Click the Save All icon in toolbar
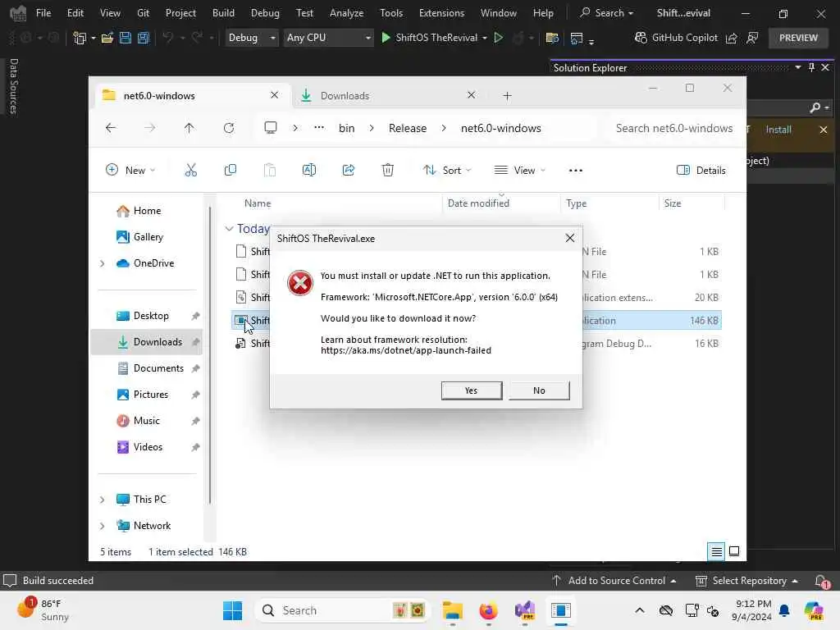The image size is (840, 630). (144, 38)
